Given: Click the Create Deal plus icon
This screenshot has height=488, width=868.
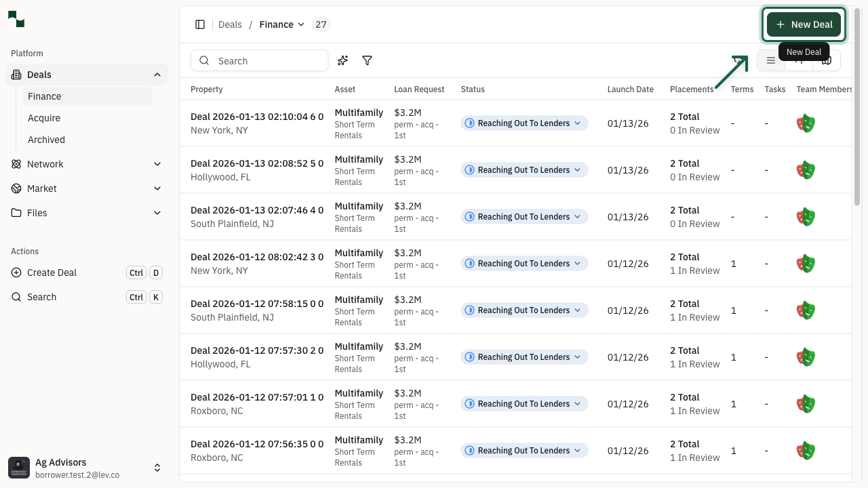Looking at the screenshot, I should pos(16,272).
